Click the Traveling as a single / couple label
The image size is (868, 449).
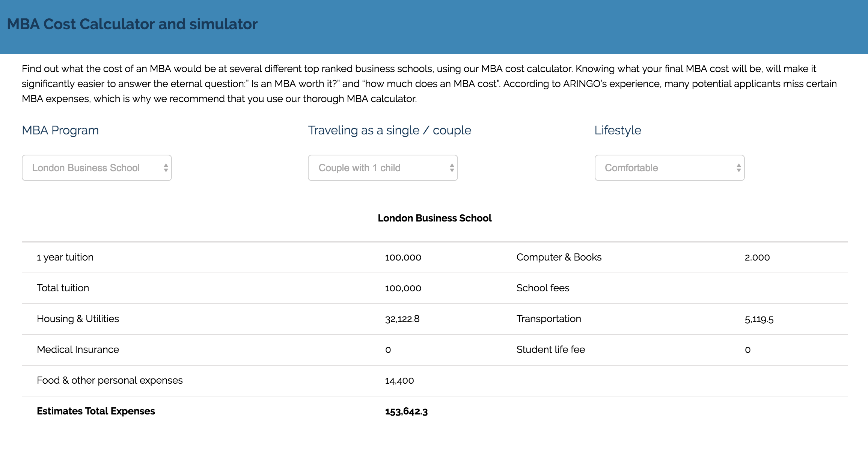coord(390,130)
